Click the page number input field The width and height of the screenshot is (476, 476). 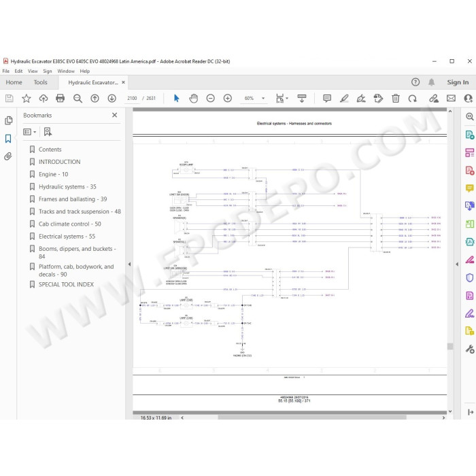point(132,99)
